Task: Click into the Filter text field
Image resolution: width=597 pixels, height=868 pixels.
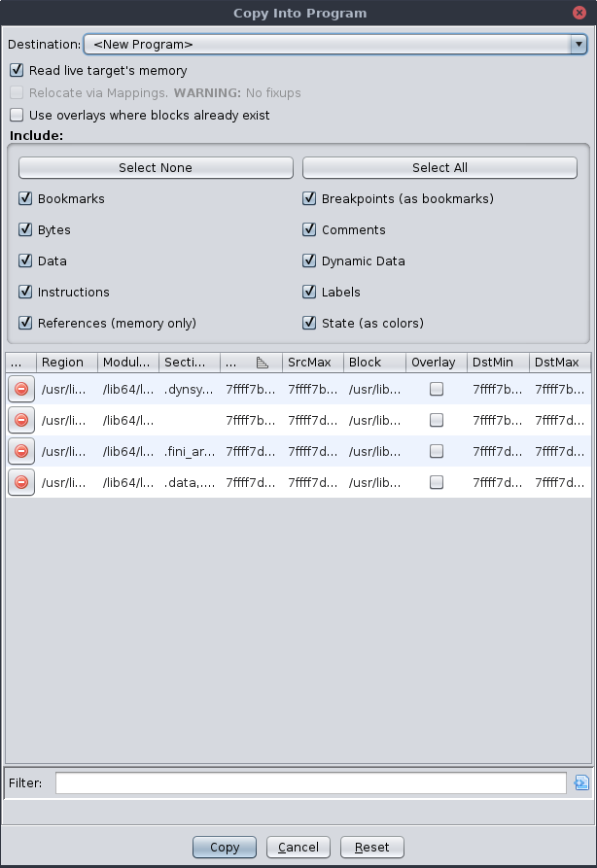Action: [310, 783]
